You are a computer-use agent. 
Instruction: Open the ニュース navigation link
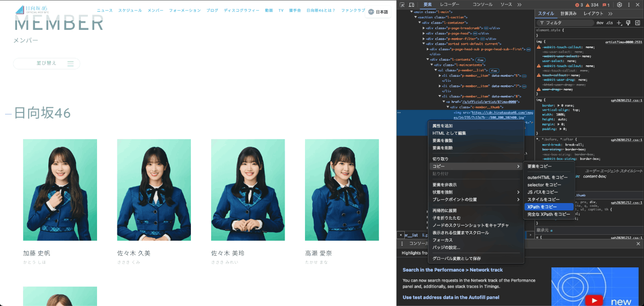pyautogui.click(x=104, y=10)
